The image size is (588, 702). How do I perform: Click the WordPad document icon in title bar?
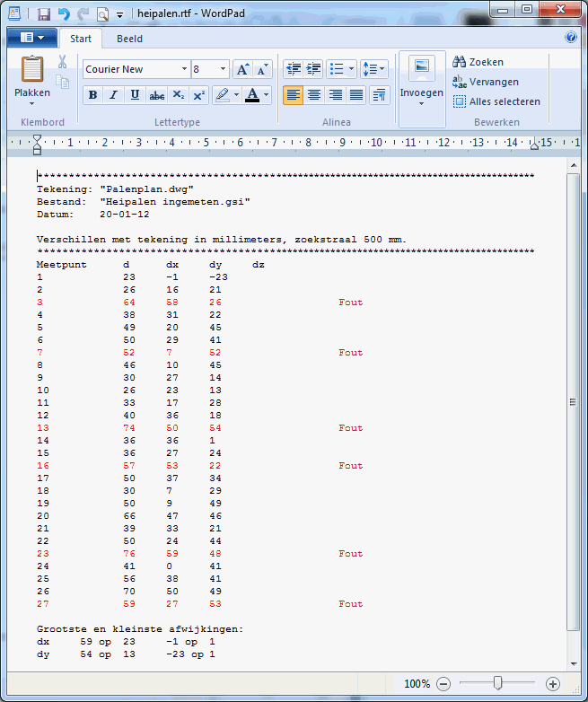point(14,13)
